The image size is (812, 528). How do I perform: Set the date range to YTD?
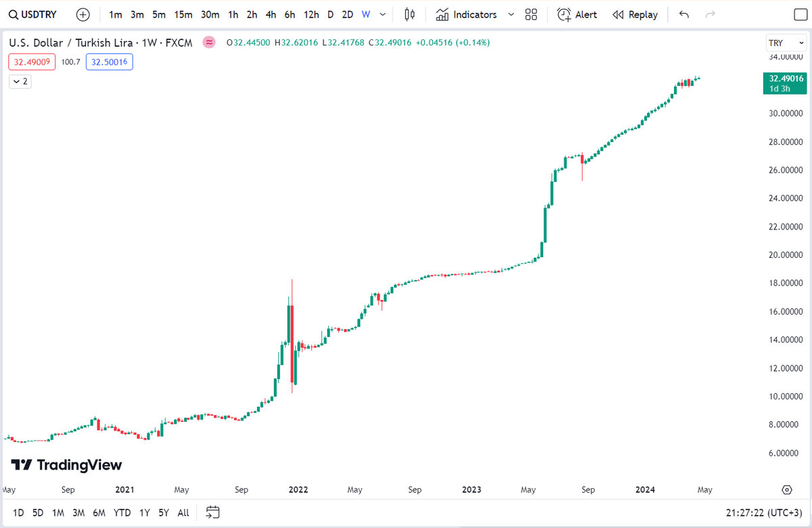[122, 512]
